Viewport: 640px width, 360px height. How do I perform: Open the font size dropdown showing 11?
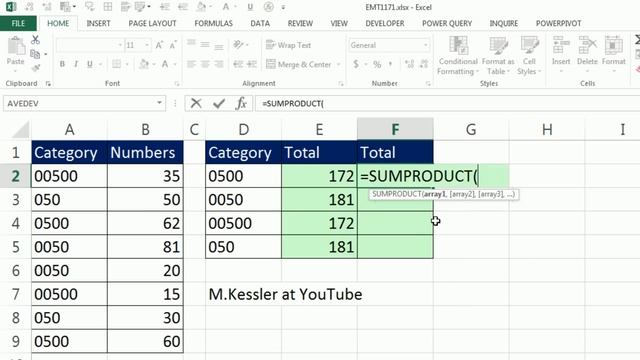(147, 45)
